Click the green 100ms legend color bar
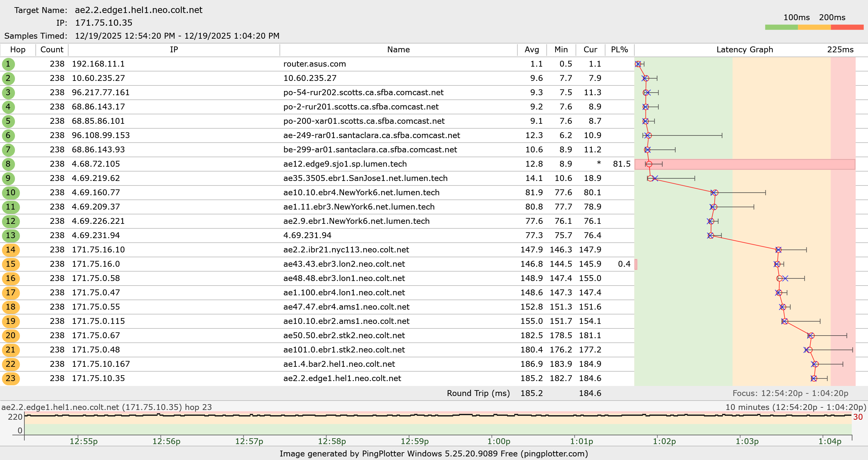868x460 pixels. [x=781, y=27]
